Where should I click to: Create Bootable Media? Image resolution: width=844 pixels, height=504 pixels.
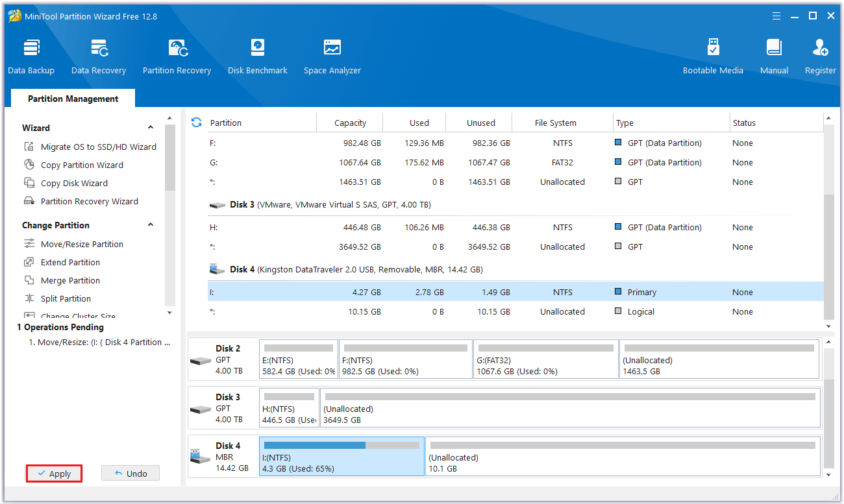[713, 57]
